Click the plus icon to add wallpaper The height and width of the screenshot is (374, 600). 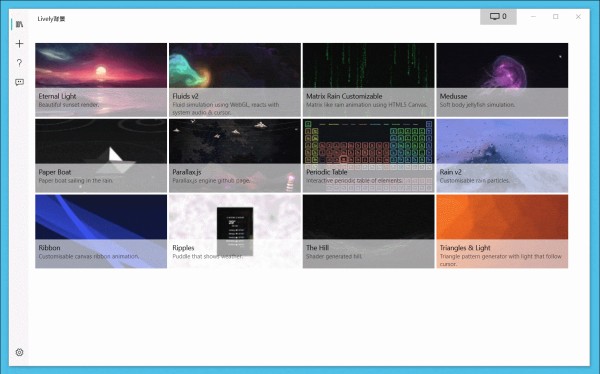pos(19,44)
